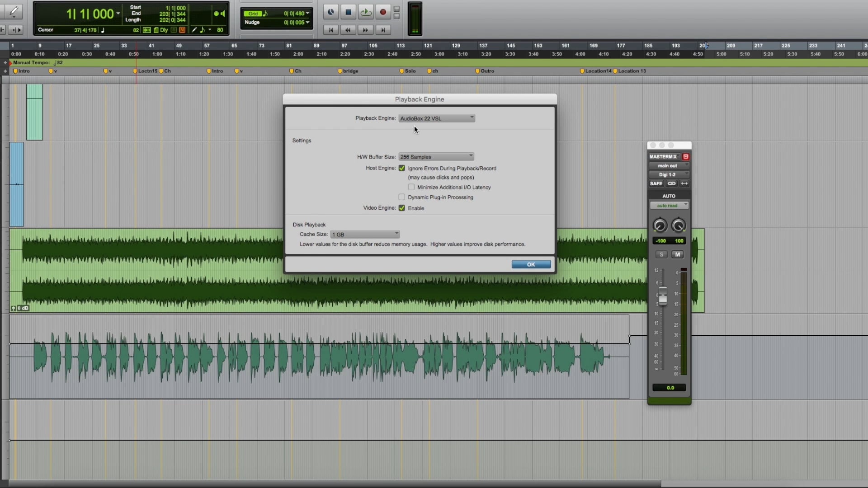Click the Fast Forward transport button

click(366, 30)
